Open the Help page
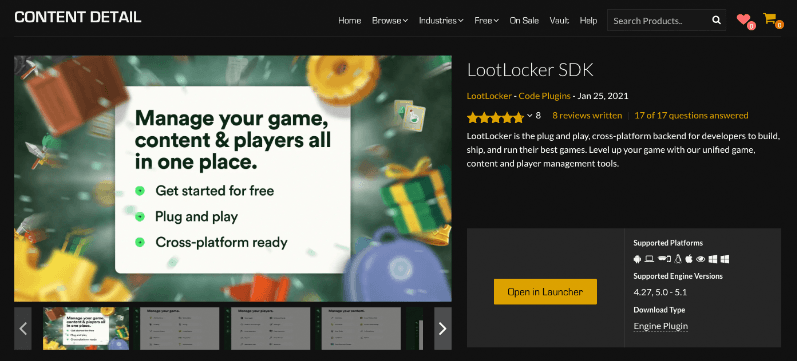 pyautogui.click(x=588, y=21)
